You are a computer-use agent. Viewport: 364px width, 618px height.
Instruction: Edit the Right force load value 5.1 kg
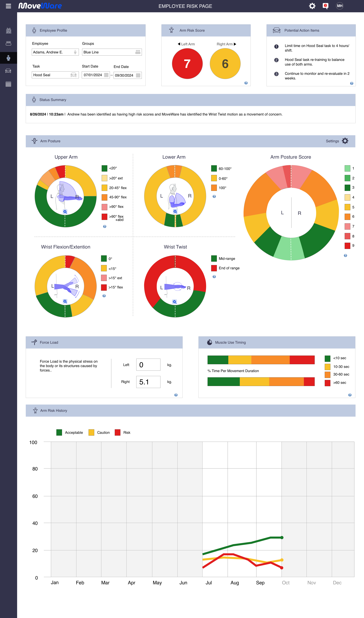tap(148, 382)
